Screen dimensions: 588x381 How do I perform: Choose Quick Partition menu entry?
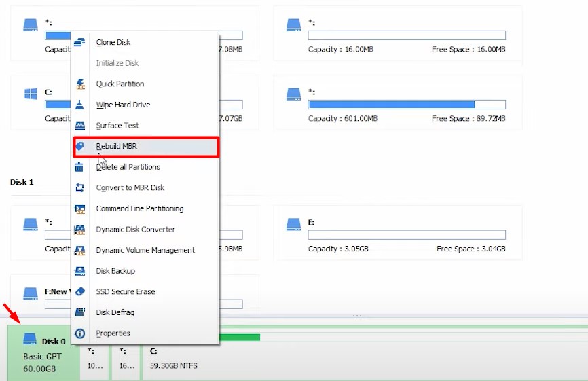146,84
